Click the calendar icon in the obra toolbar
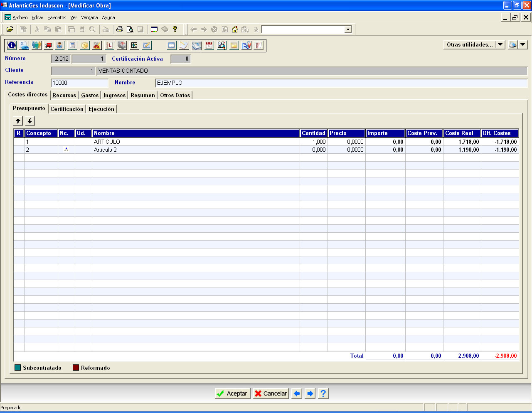Viewport: 532px width, 413px height. click(209, 45)
